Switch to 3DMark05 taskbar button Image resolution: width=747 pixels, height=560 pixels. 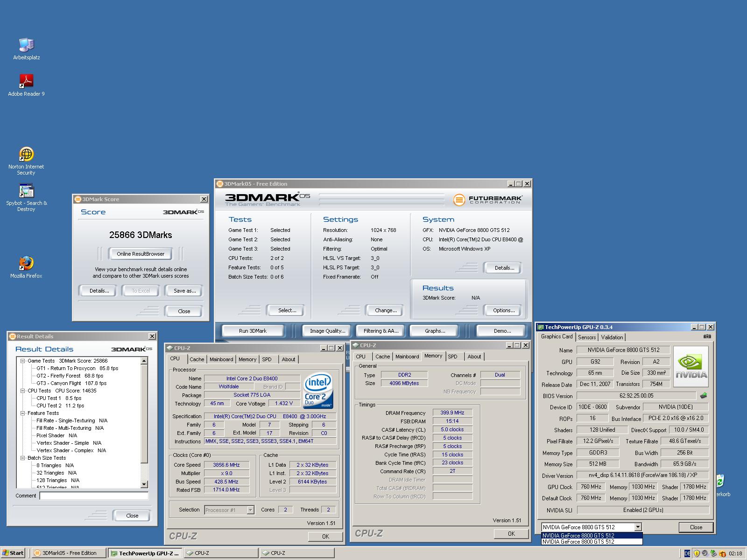click(70, 553)
